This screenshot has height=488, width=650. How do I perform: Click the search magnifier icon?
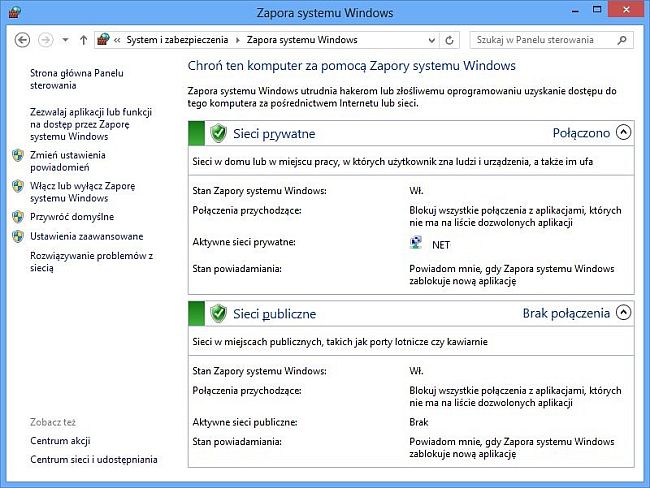622,40
